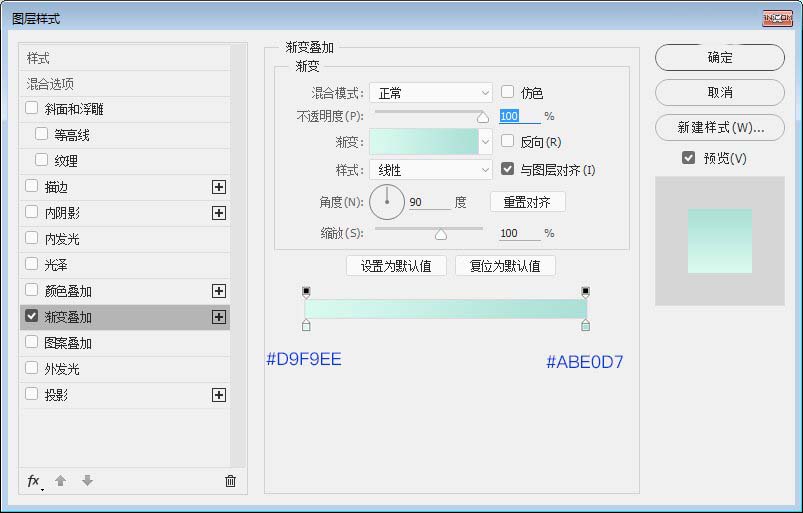Toggle 预览(V) preview checkbox
The image size is (803, 513).
pos(689,158)
